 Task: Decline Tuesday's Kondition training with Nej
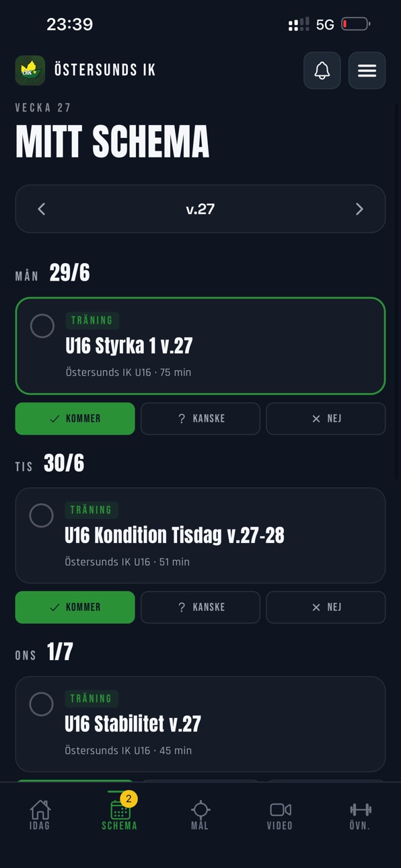326,607
